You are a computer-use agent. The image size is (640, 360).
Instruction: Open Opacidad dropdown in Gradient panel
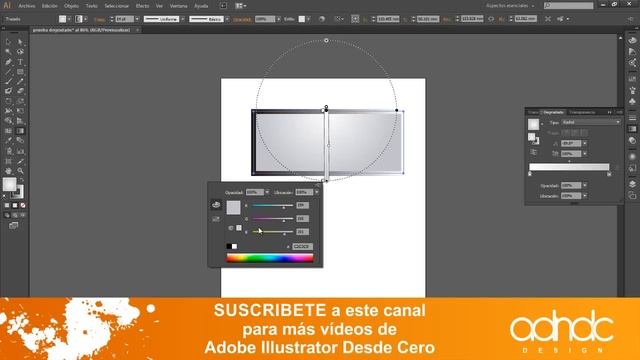[585, 186]
